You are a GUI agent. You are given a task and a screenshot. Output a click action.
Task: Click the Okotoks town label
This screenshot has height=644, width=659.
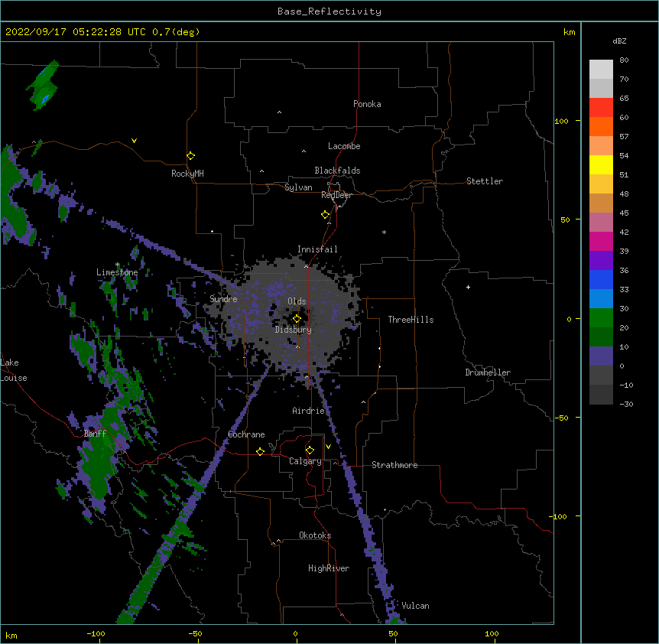(x=315, y=535)
